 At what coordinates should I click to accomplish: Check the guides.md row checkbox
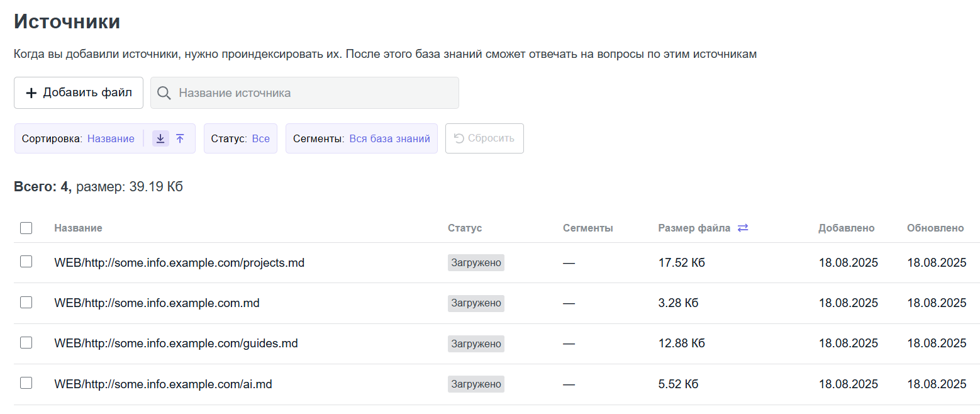click(x=26, y=343)
